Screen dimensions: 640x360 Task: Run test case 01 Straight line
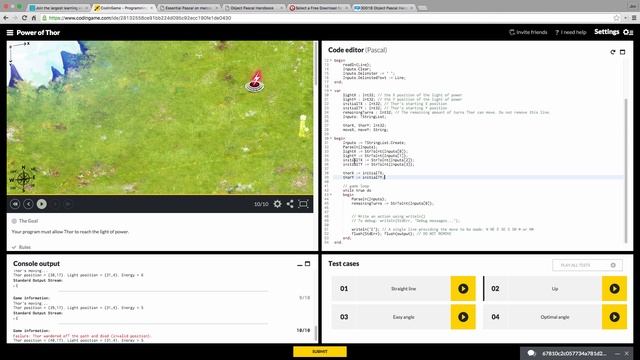(x=463, y=289)
